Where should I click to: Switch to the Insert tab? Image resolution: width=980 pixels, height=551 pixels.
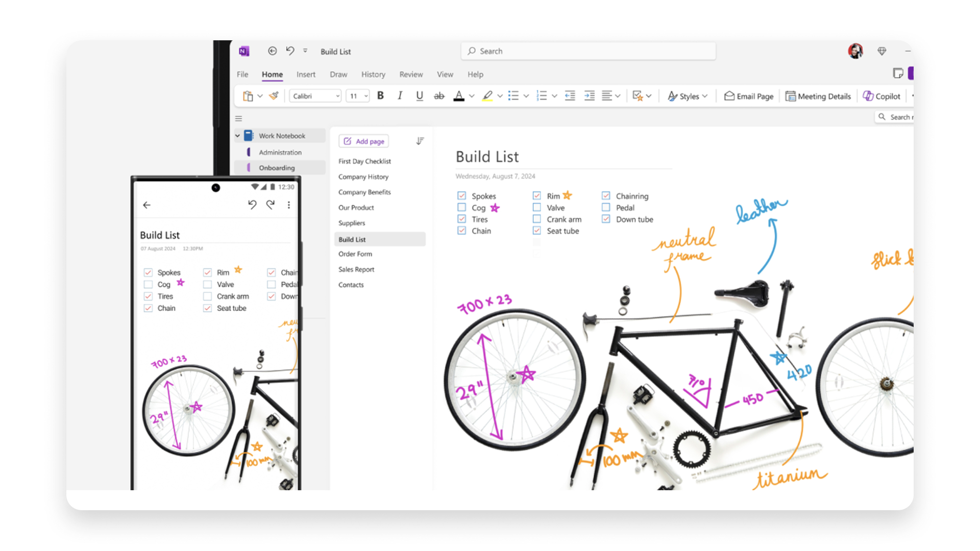(x=306, y=74)
